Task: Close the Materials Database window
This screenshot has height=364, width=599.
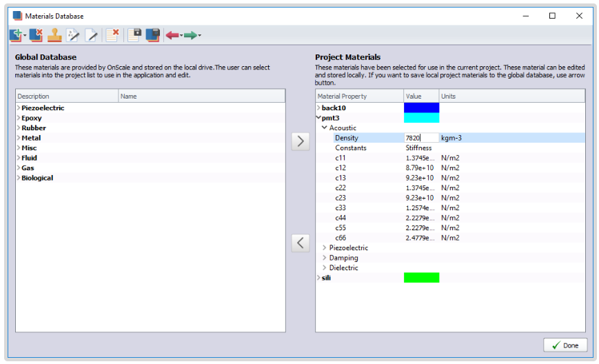Action: point(579,16)
